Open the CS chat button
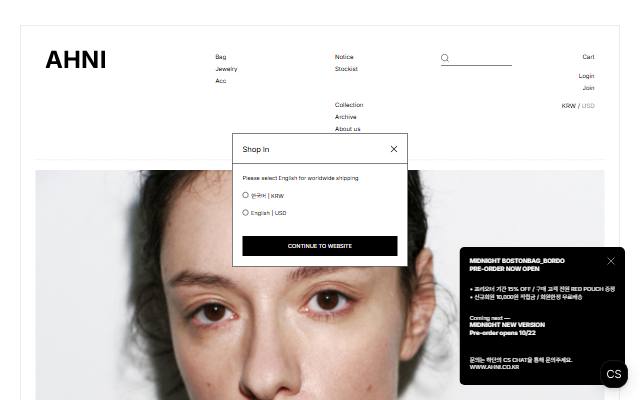The width and height of the screenshot is (640, 400). (x=614, y=374)
